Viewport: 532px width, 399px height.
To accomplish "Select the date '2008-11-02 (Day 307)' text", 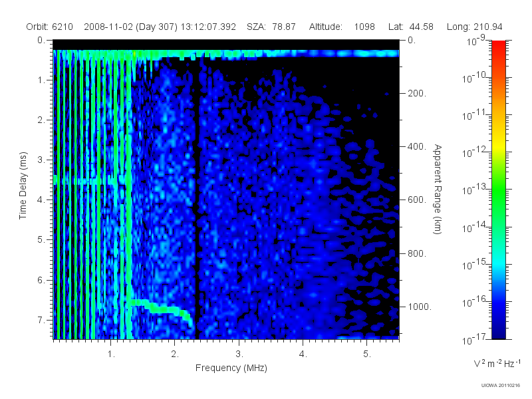I will (x=130, y=27).
